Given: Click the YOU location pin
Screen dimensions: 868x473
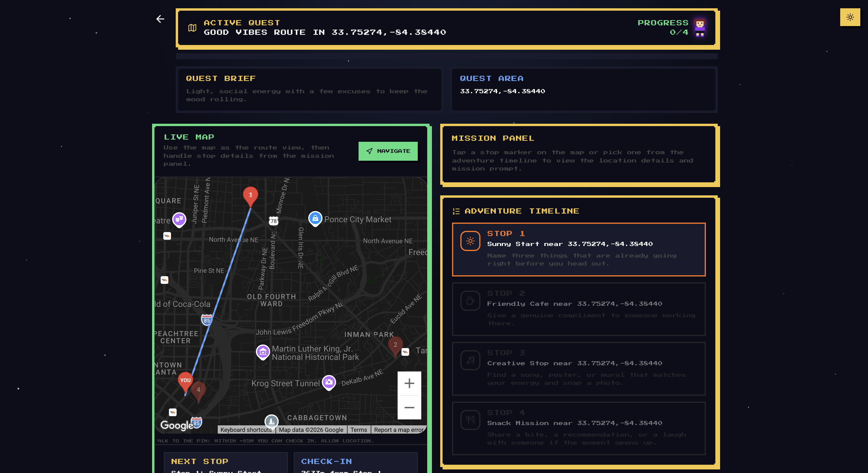Looking at the screenshot, I should tap(185, 382).
